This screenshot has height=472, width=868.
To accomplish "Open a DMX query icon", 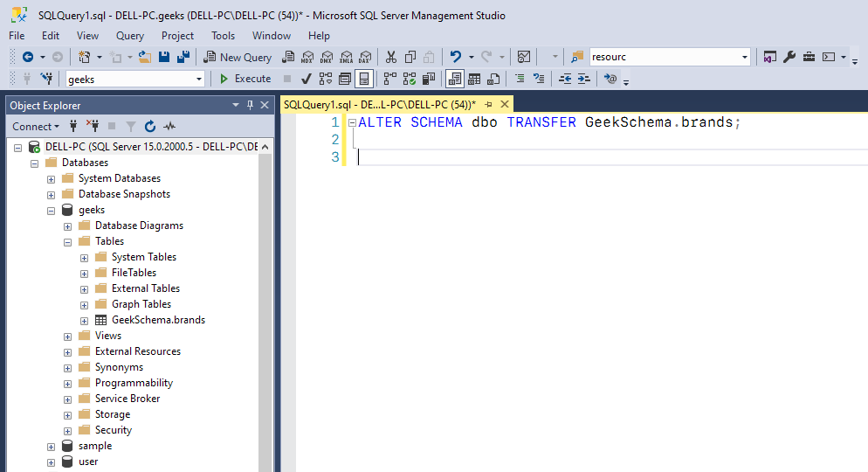I will click(x=327, y=57).
